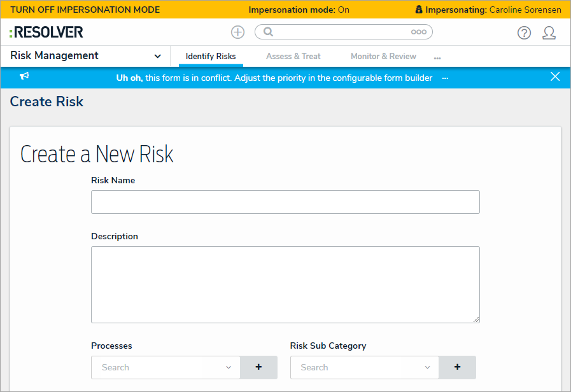
Task: Add a new Risk Sub Category plus button
Action: 458,367
